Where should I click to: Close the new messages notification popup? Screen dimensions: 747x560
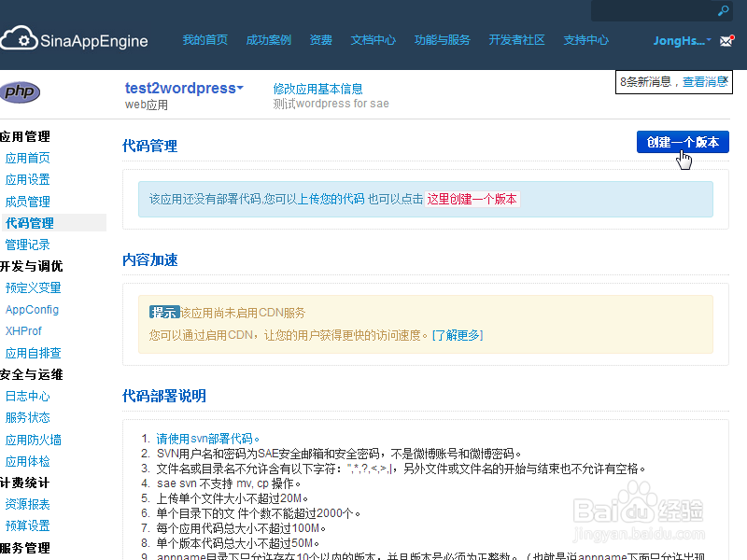(x=725, y=79)
